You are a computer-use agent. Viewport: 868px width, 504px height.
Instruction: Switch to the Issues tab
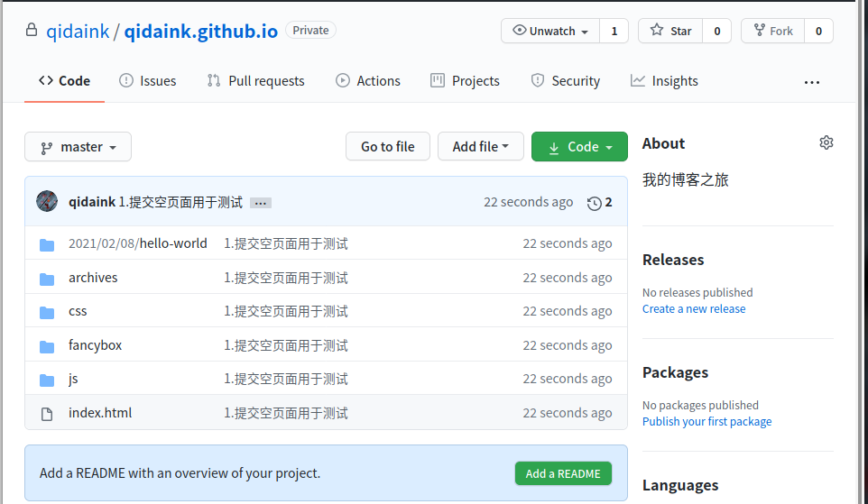click(x=148, y=81)
